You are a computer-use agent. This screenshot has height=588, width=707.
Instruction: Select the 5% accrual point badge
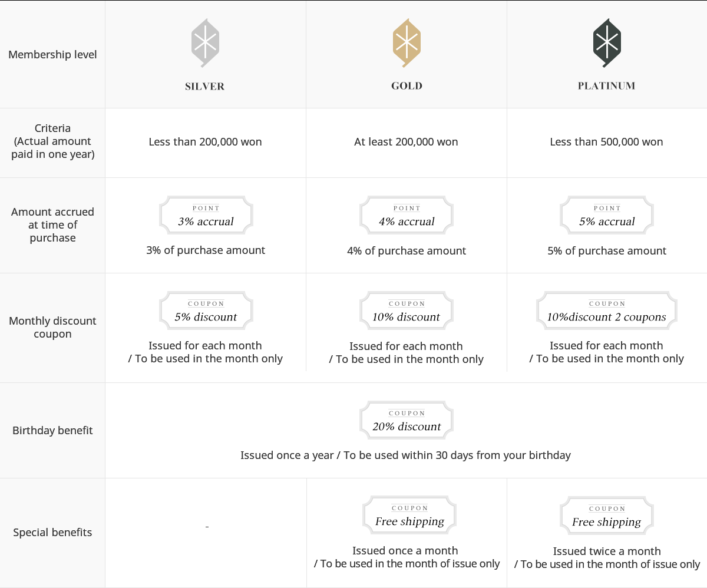click(x=607, y=216)
